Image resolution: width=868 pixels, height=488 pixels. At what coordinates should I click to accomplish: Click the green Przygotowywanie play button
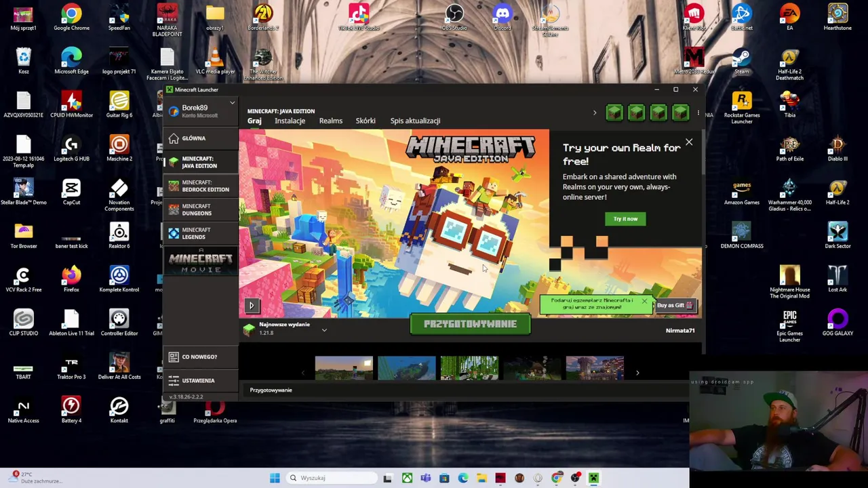click(x=470, y=325)
